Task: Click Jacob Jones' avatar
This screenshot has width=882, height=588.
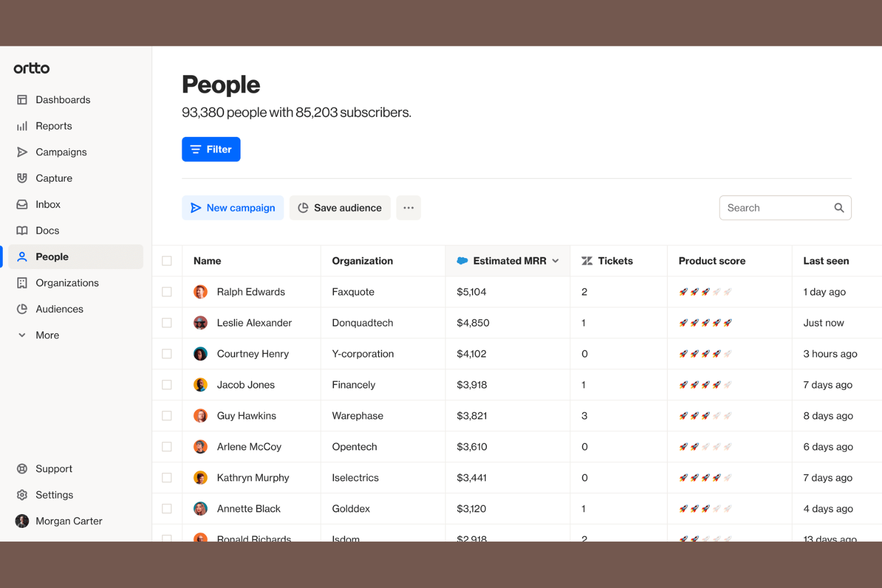Action: [200, 385]
